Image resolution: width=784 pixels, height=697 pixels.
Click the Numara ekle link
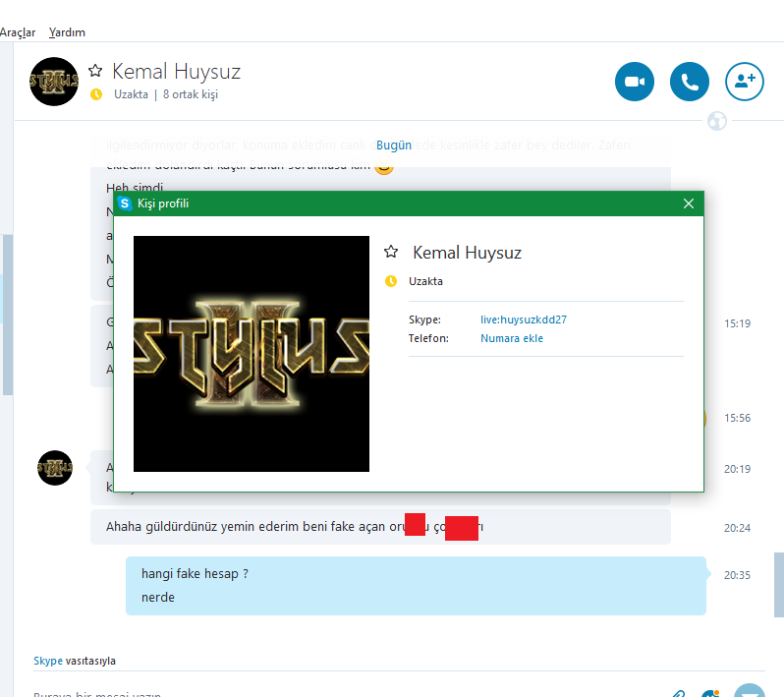(512, 338)
